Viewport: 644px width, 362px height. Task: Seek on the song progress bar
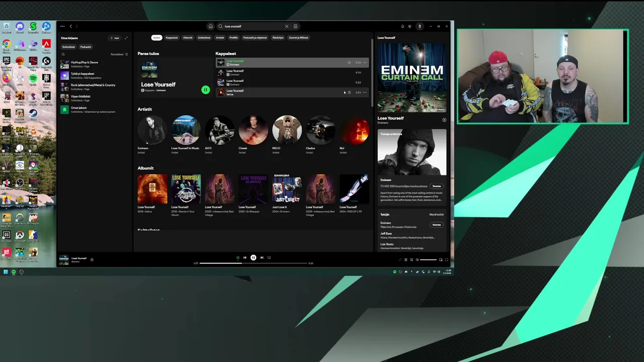click(x=254, y=263)
